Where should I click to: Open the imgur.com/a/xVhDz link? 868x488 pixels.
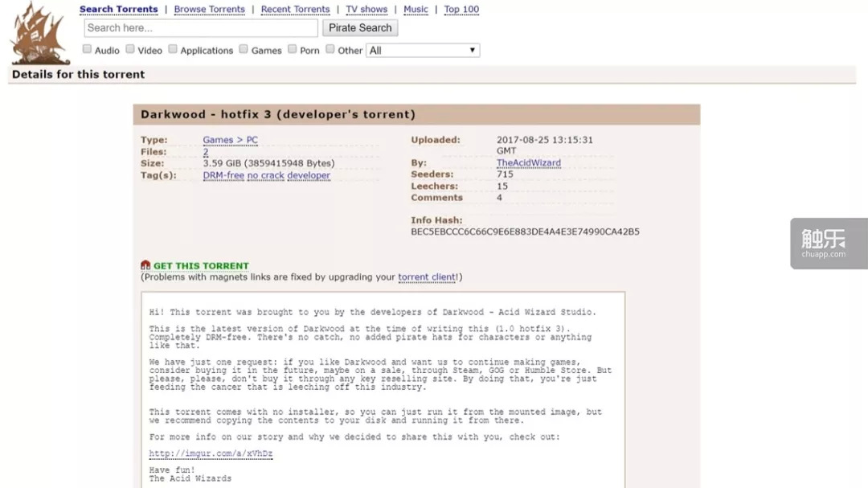point(211,453)
